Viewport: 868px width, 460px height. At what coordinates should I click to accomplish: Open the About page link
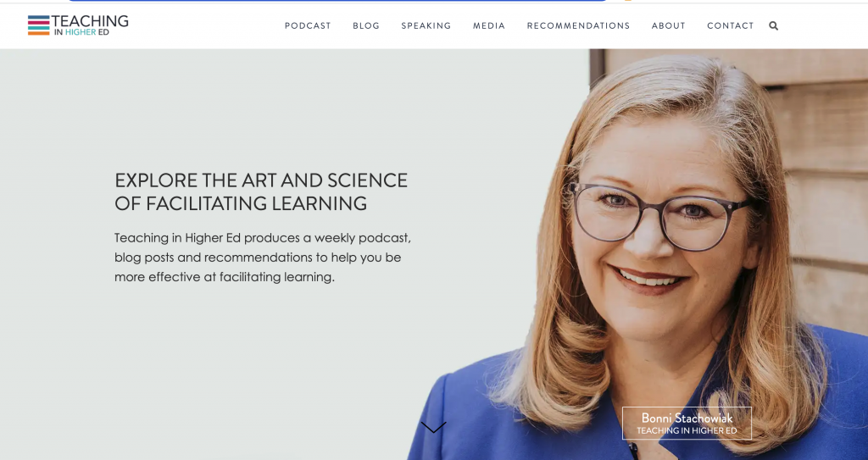click(x=668, y=25)
